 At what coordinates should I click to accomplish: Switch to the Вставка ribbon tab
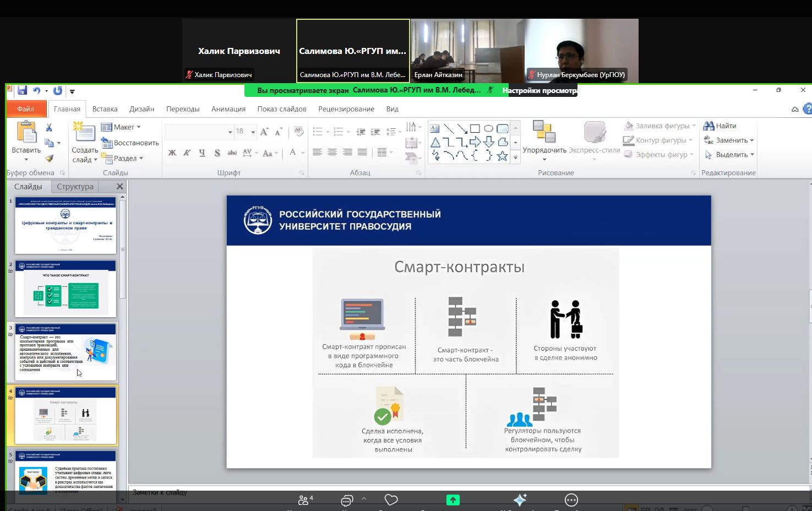pyautogui.click(x=105, y=109)
